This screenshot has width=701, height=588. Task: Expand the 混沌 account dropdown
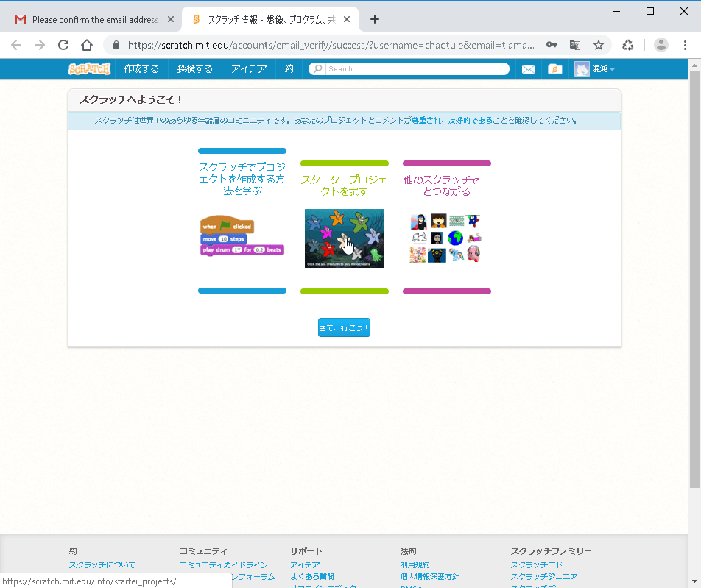[x=604, y=69]
